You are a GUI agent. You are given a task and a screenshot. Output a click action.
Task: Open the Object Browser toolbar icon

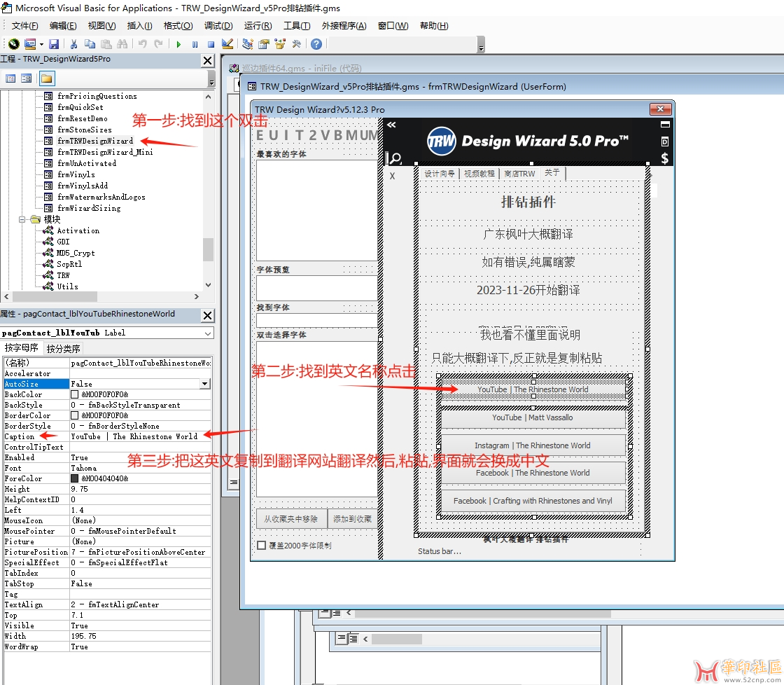[x=280, y=44]
